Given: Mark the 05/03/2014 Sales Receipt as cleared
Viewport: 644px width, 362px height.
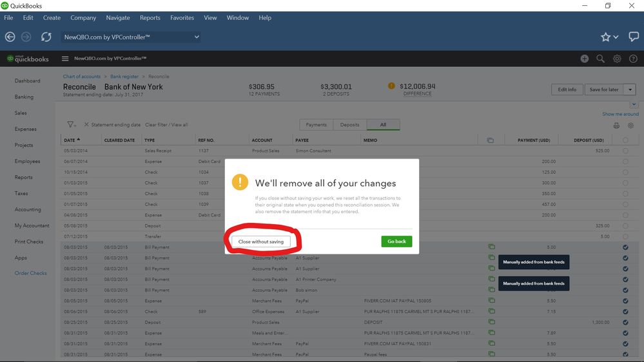Looking at the screenshot, I should [x=625, y=151].
